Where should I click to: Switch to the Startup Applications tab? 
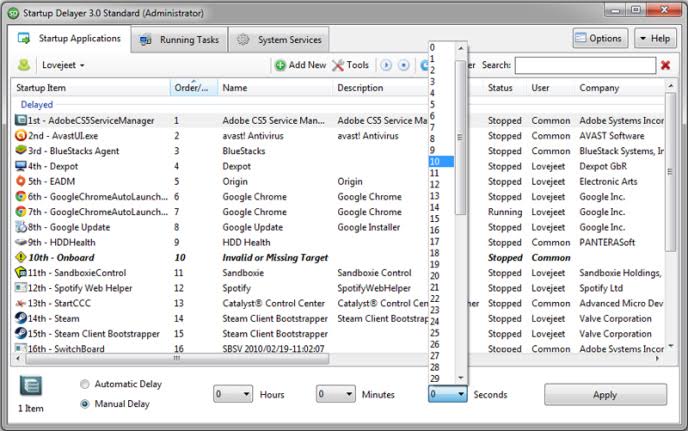click(x=69, y=39)
